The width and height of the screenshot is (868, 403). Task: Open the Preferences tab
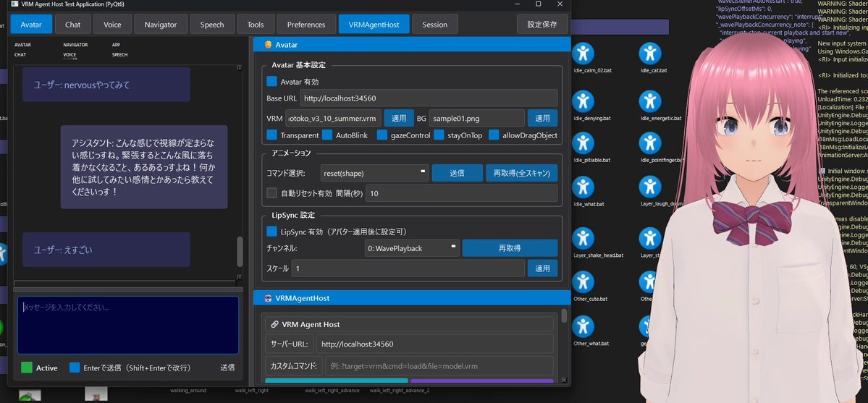pos(306,25)
